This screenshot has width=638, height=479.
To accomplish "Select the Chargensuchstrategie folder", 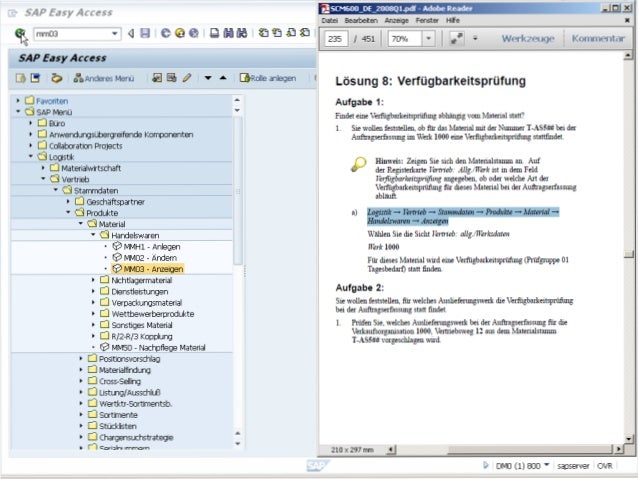I will point(136,437).
